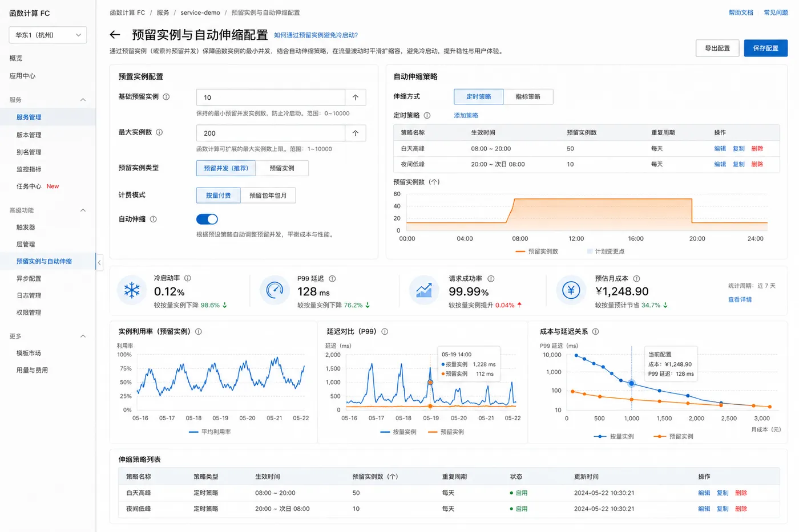Open 监控指标 in the sidebar menu
Image resolution: width=799 pixels, height=532 pixels.
pos(29,169)
